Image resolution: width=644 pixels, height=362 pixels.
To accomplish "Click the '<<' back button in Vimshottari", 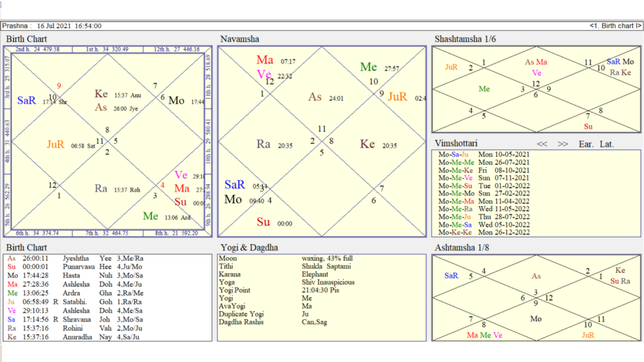I will 542,144.
